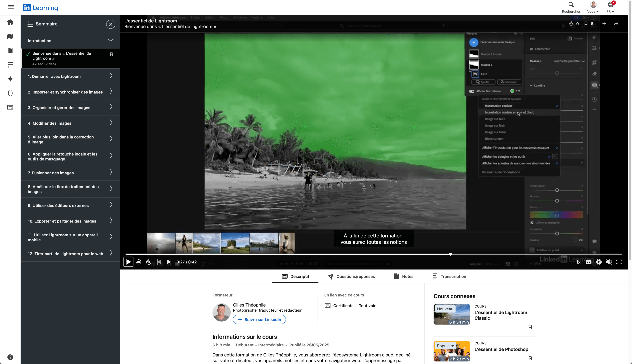Open 10. Exporter et partager des images
Screen dimensions: 632x364
tap(70, 221)
